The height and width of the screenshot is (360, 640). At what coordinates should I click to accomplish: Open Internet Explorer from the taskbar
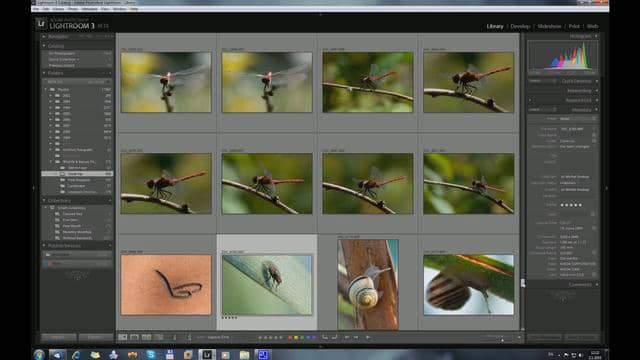pyautogui.click(x=76, y=354)
